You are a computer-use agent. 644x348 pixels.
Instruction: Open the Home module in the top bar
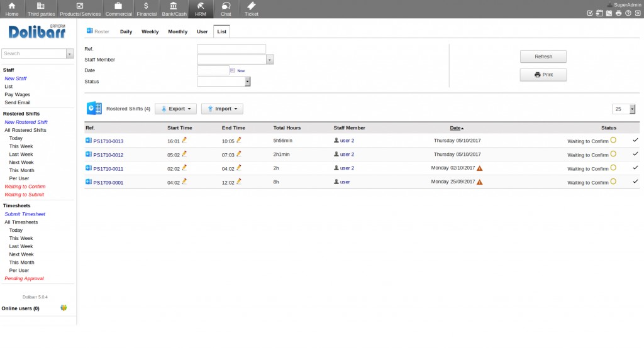(12, 9)
